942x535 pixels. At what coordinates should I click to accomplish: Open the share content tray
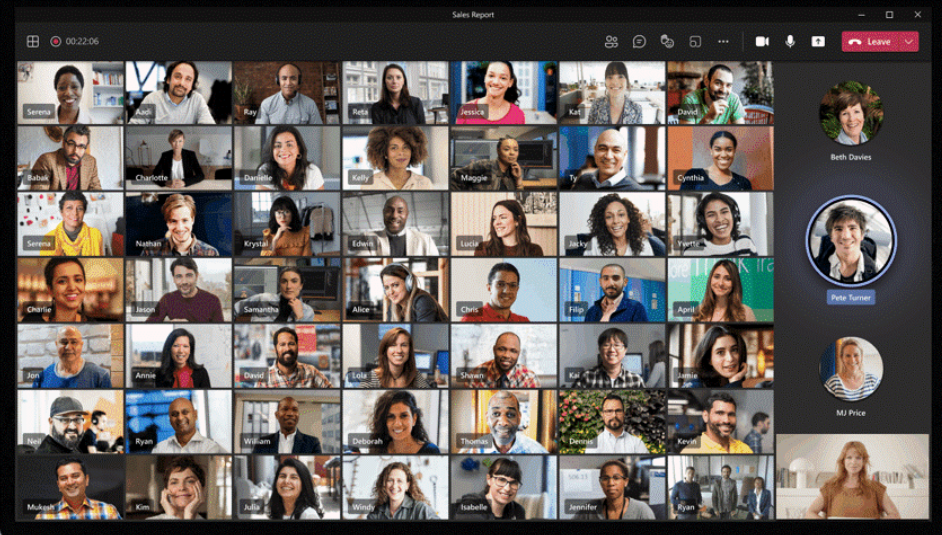(x=818, y=41)
